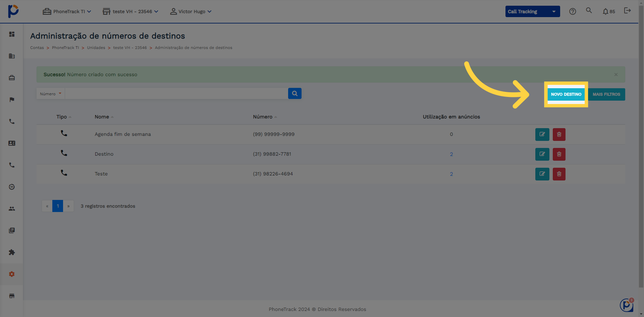This screenshot has height=317, width=644.
Task: Open the puzzle integrations icon in sidebar
Action: click(12, 252)
